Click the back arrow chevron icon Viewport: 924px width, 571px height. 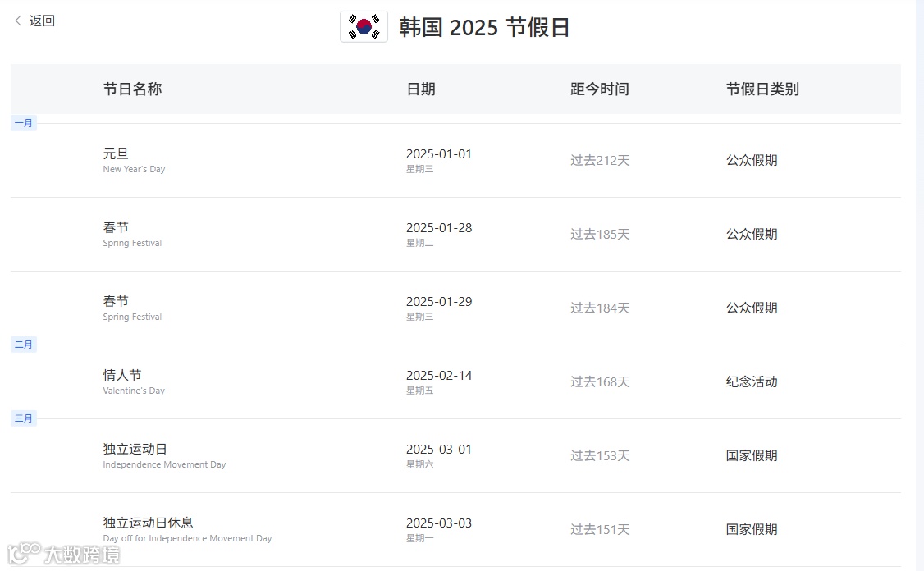(18, 21)
